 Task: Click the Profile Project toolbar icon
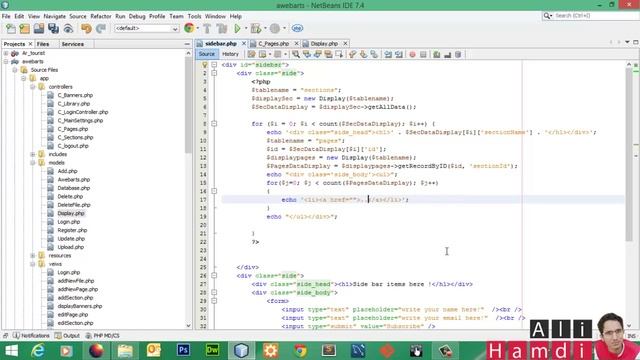click(x=275, y=28)
